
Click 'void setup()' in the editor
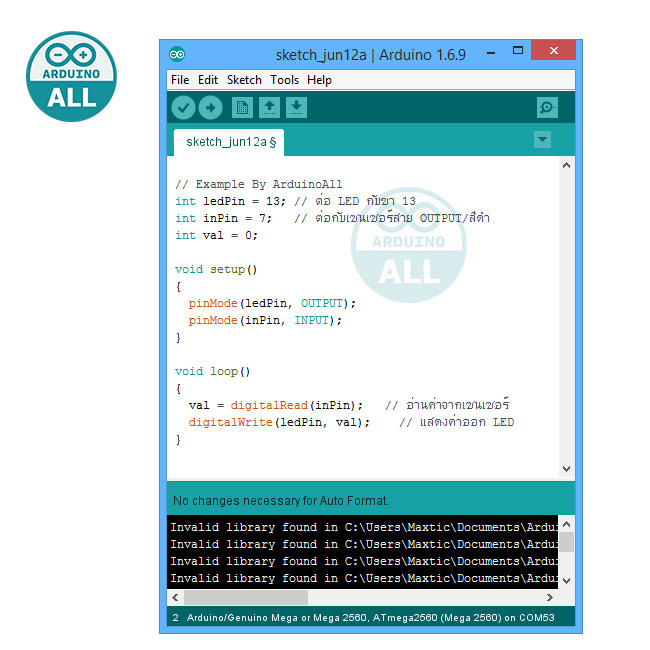point(216,269)
